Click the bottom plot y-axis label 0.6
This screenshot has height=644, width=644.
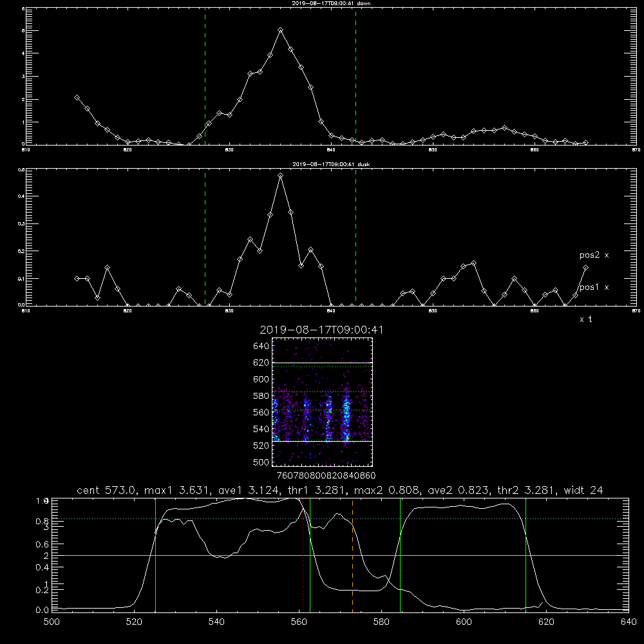coord(43,544)
